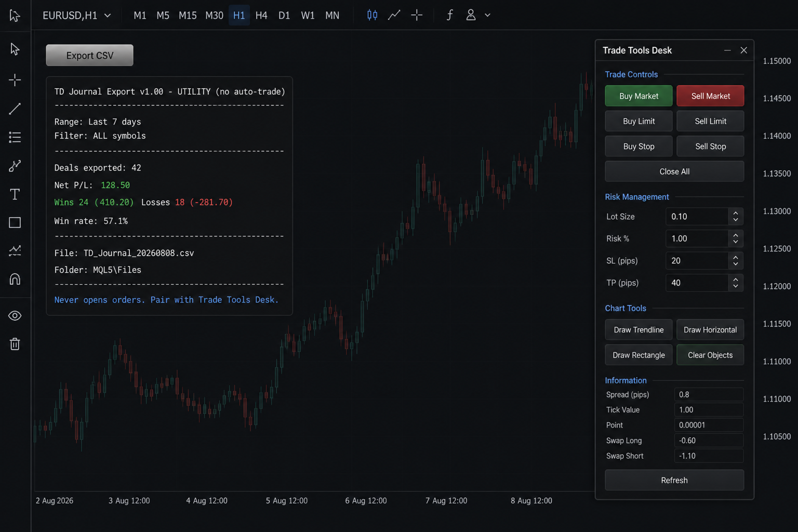798x532 pixels.
Task: Select the crosshair tool in left sidebar
Action: click(x=15, y=79)
